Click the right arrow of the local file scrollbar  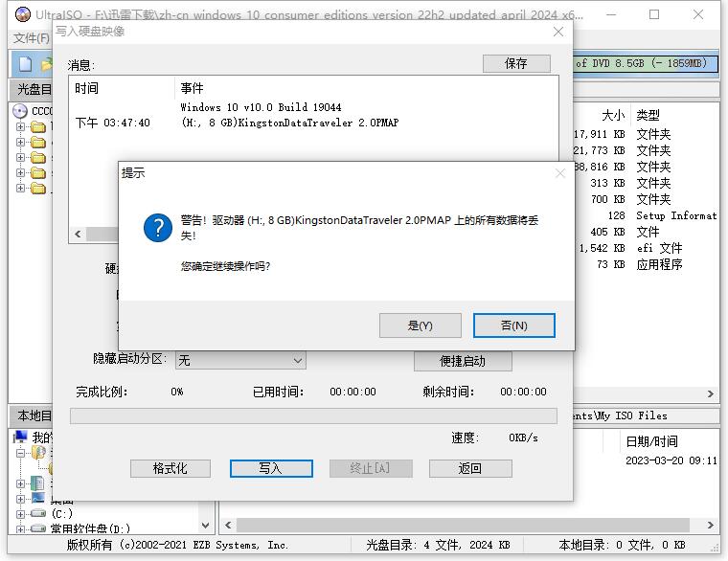(711, 526)
